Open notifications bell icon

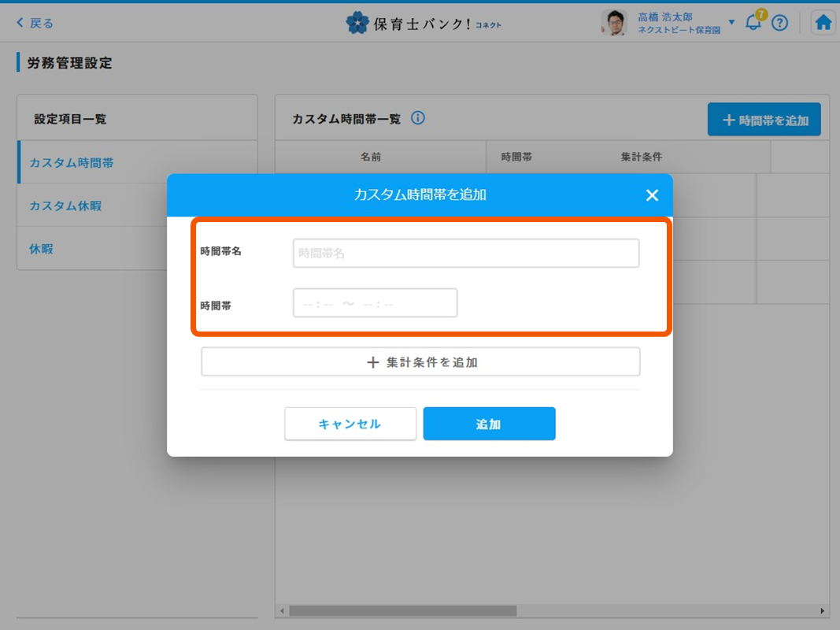[753, 23]
